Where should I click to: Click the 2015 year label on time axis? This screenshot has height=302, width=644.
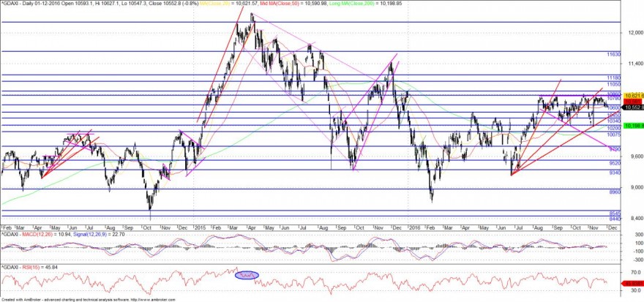coord(200,227)
